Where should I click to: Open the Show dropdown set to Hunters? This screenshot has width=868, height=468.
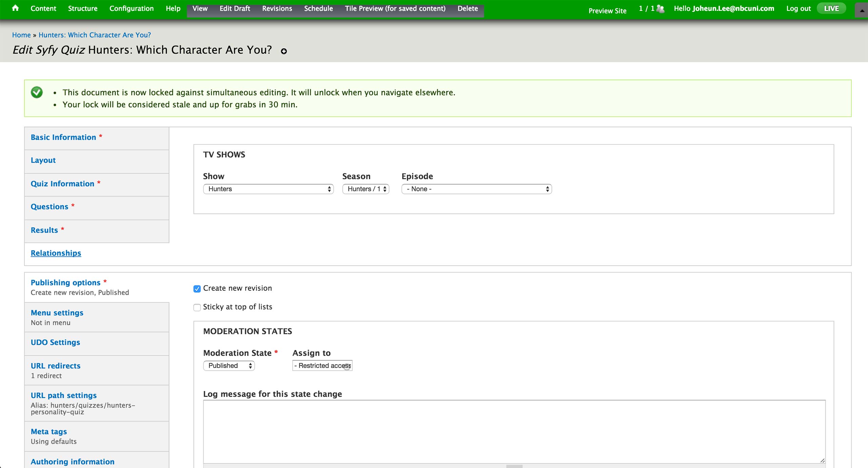[x=268, y=189]
